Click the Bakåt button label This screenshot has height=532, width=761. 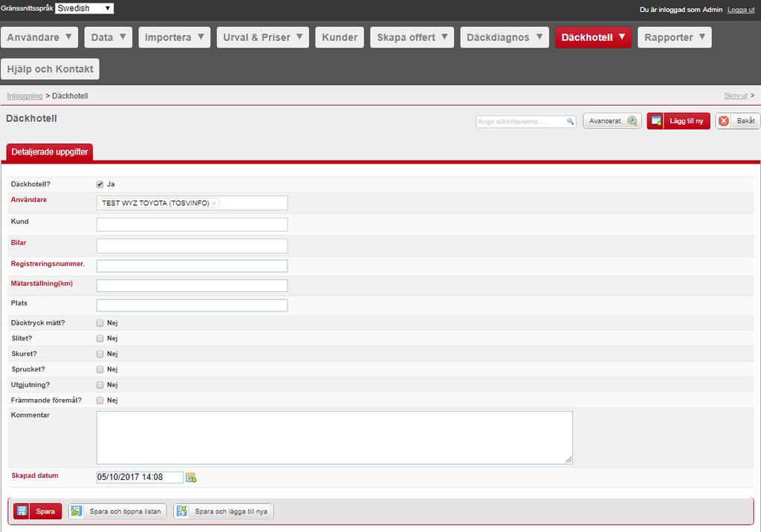(x=745, y=121)
